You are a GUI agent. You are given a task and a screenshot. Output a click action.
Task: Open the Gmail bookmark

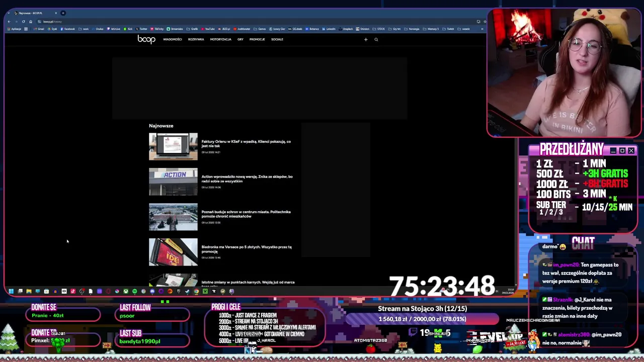click(x=39, y=29)
